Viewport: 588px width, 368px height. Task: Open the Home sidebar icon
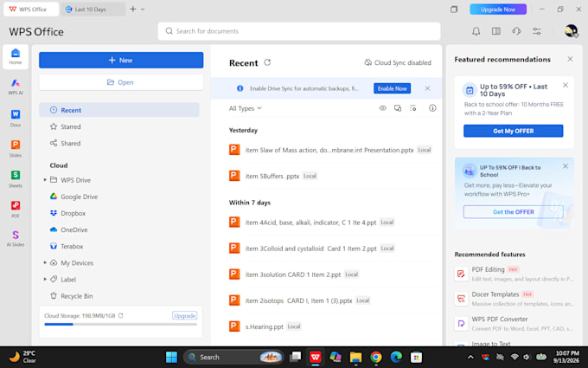[16, 56]
